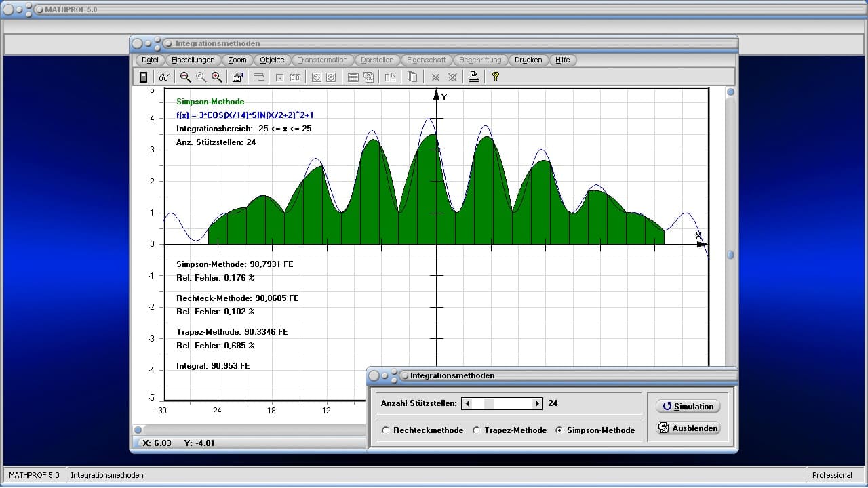868x488 pixels.
Task: Open the Objekte menu
Action: point(273,60)
